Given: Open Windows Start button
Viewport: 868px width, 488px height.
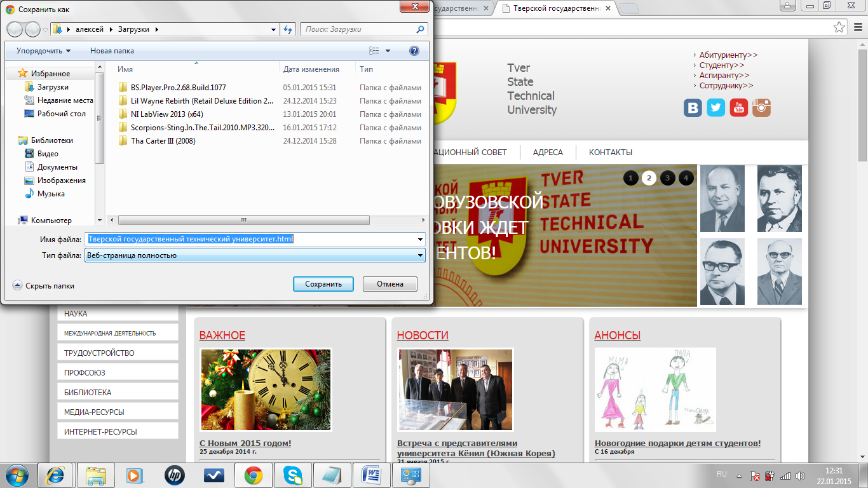Looking at the screenshot, I should [x=17, y=475].
